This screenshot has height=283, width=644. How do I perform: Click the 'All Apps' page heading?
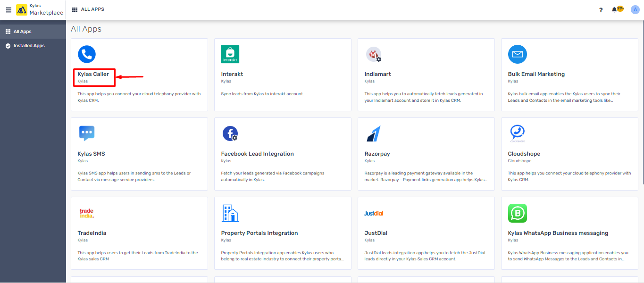click(x=86, y=29)
